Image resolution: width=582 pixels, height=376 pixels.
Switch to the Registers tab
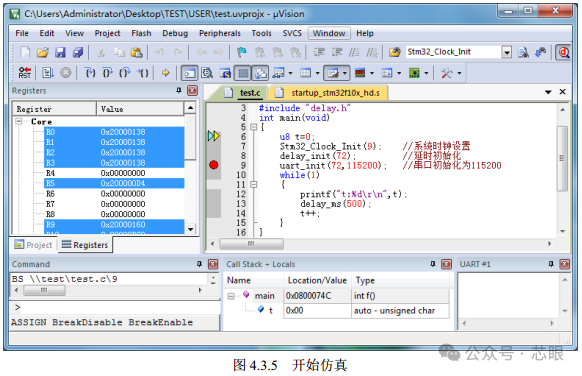click(85, 245)
